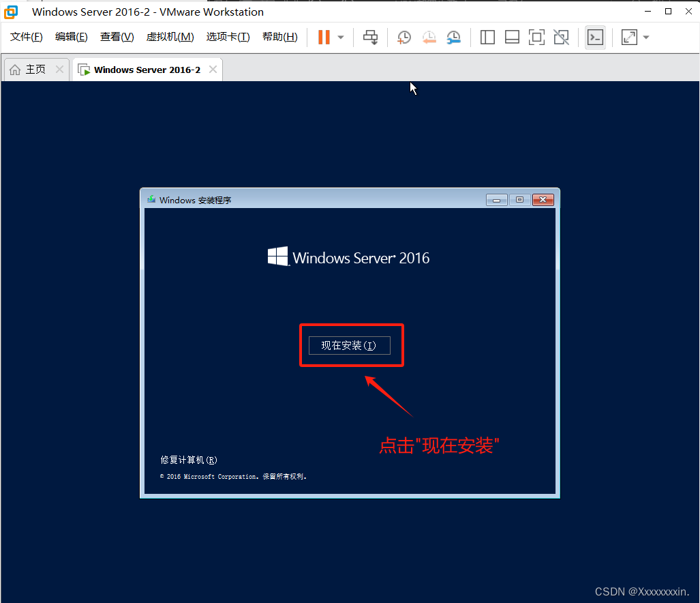Maximize the Windows 安装程序 dialog
Screen dimensions: 700x603
coord(519,200)
